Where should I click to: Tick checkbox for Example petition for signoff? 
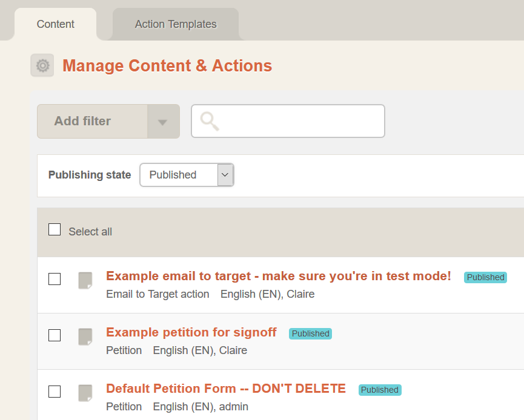[x=55, y=335]
